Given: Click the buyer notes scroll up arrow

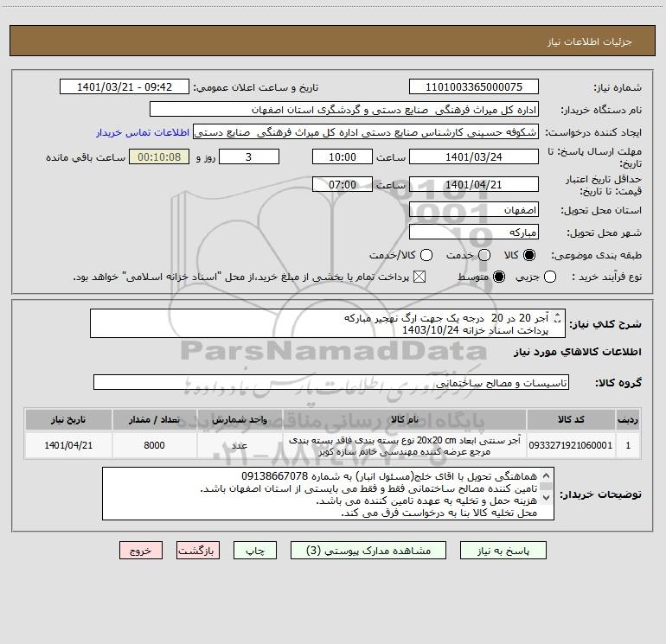Looking at the screenshot, I should pos(547,475).
